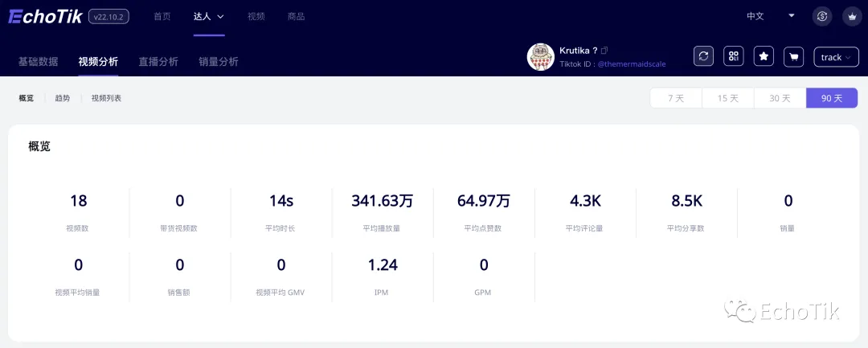Viewport: 868px width, 348px height.
Task: Click the 带货视频数 label
Action: (178, 228)
